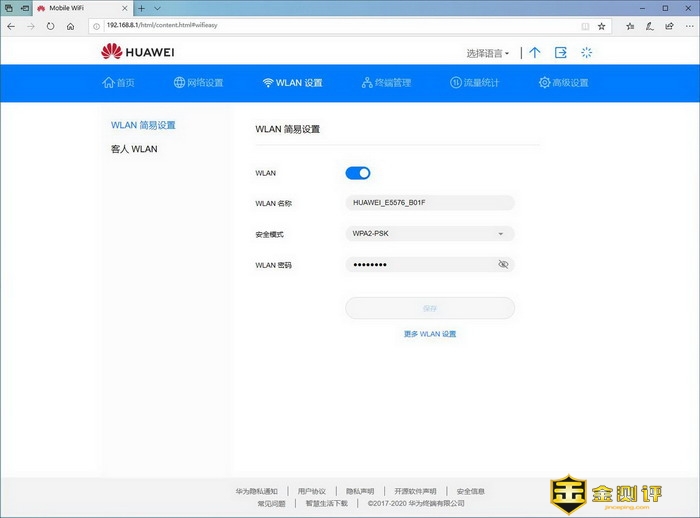Viewport: 700px width, 518px height.
Task: Open the 隐私声明 footer link
Action: (x=360, y=491)
